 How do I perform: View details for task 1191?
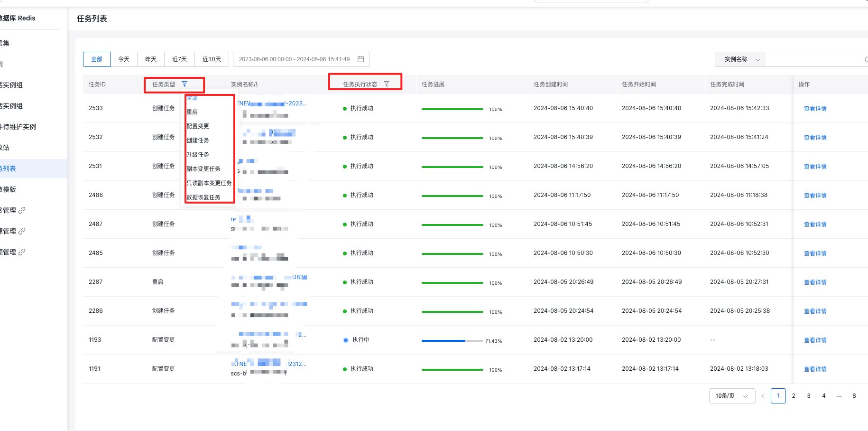click(815, 369)
